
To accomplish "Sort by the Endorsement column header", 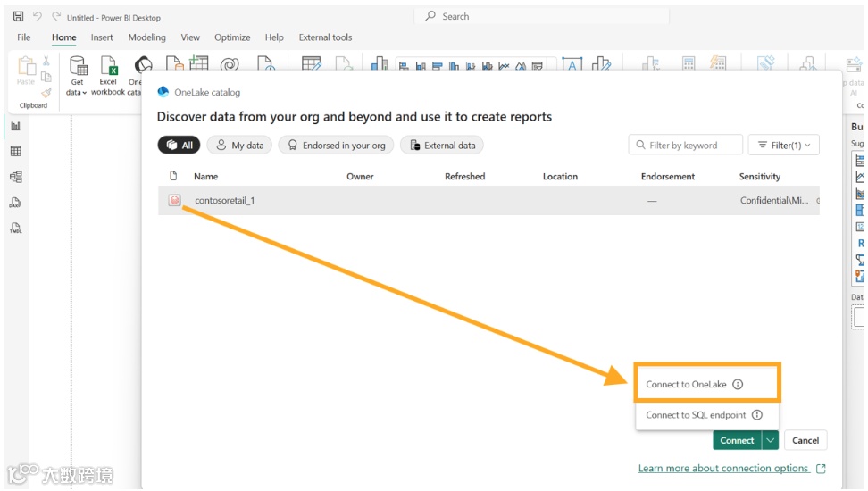I will coord(668,177).
